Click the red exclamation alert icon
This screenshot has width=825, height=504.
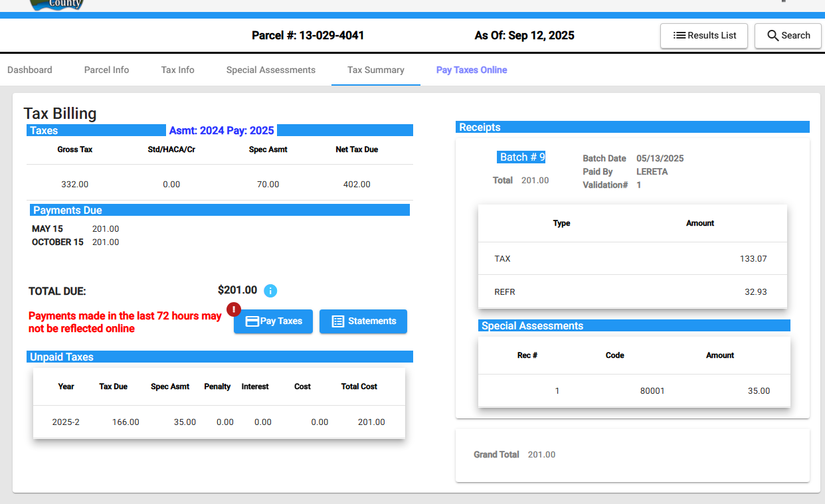click(234, 309)
